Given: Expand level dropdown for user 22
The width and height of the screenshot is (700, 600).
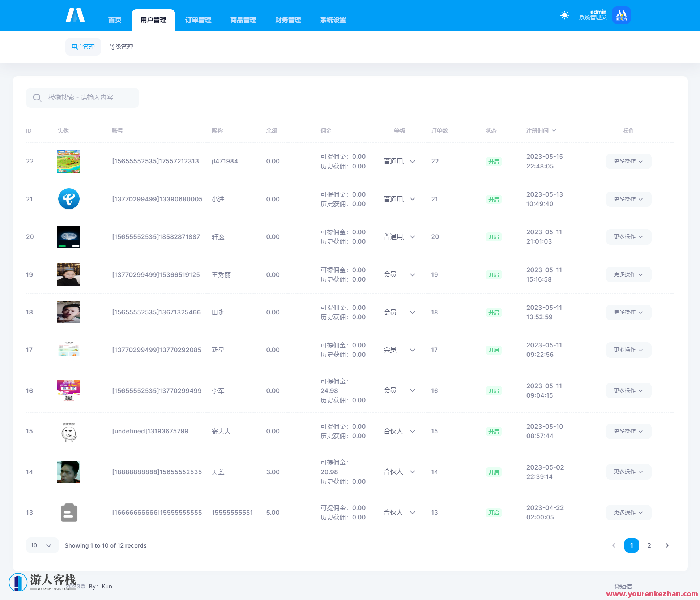Looking at the screenshot, I should 399,162.
